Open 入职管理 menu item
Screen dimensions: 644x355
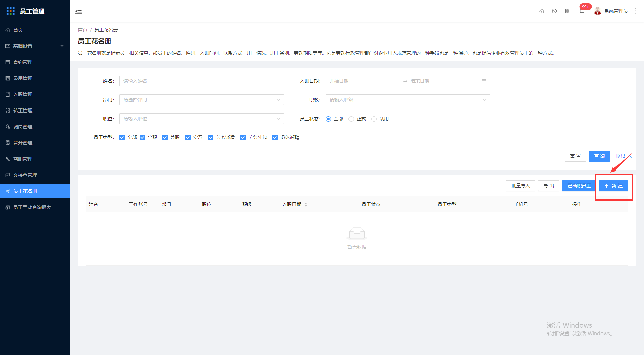35,94
